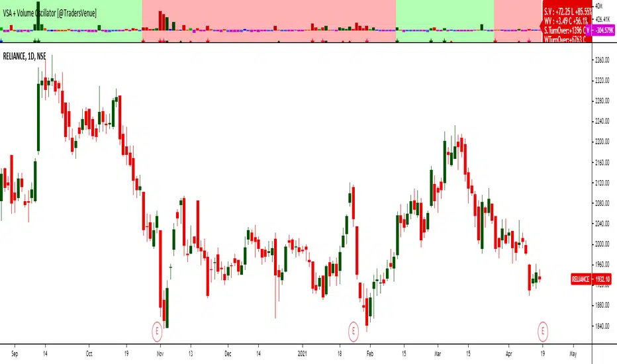Viewport: 617px width, 364px height.
Task: Click the 2080.00 price axis level
Action: pyautogui.click(x=602, y=203)
